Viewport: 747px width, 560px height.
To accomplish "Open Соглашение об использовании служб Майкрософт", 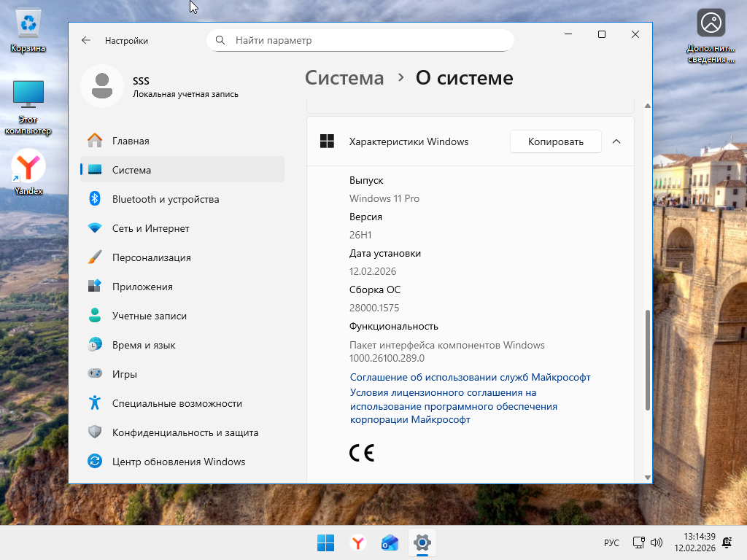I will coord(470,377).
